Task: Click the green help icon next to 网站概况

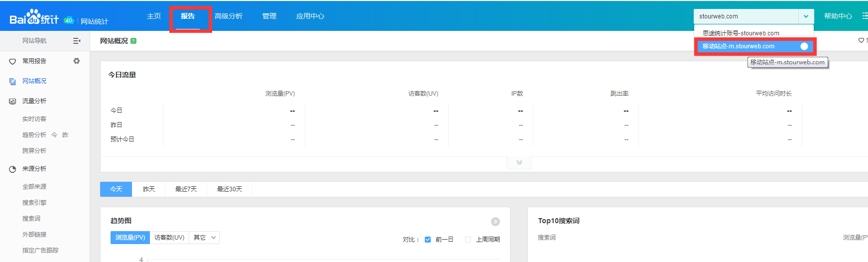Action: (x=133, y=41)
